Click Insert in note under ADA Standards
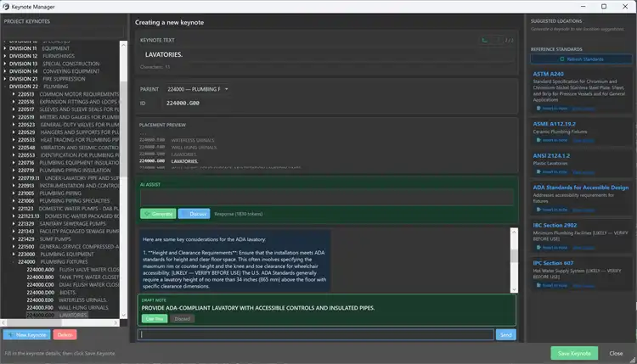The height and width of the screenshot is (364, 637). pyautogui.click(x=552, y=210)
